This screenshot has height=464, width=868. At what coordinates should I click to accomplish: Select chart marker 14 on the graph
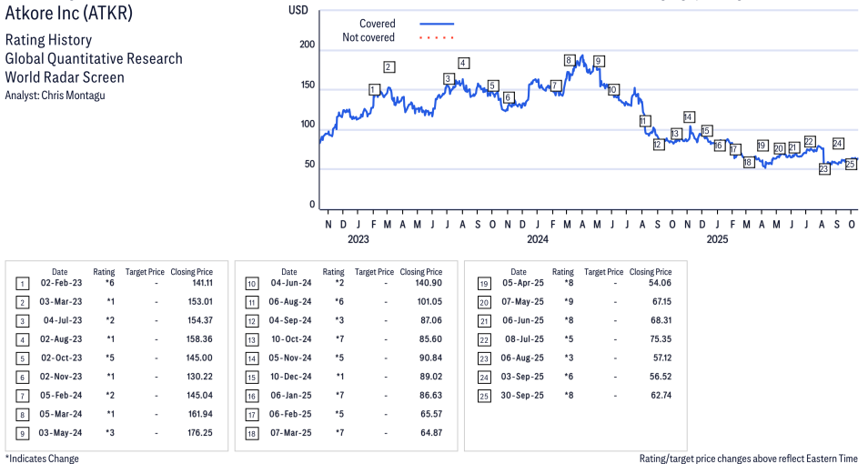pos(689,117)
